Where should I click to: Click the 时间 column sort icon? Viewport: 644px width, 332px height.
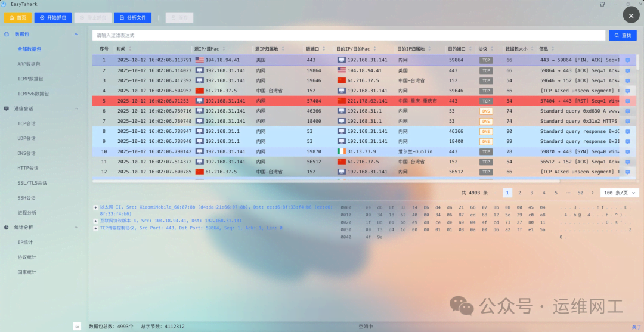(x=130, y=49)
